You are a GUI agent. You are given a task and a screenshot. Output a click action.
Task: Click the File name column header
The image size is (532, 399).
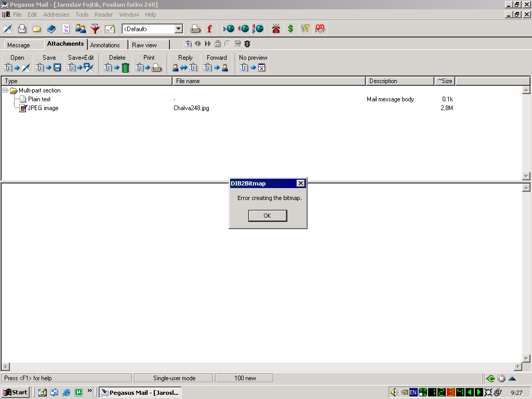[x=270, y=81]
